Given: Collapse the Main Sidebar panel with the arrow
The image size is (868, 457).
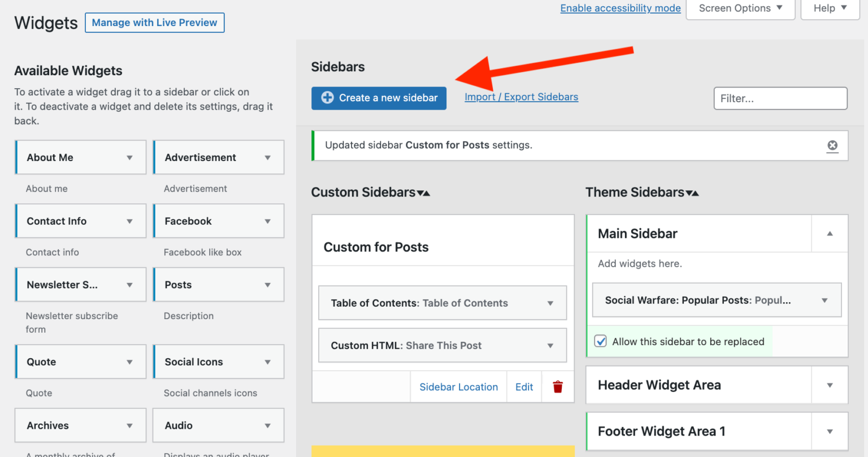Looking at the screenshot, I should (829, 233).
